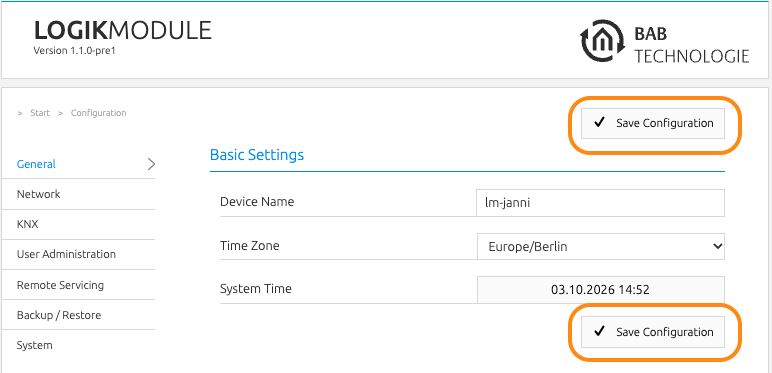Click the chevron arrow beside General
This screenshot has width=772, height=373.
click(151, 164)
